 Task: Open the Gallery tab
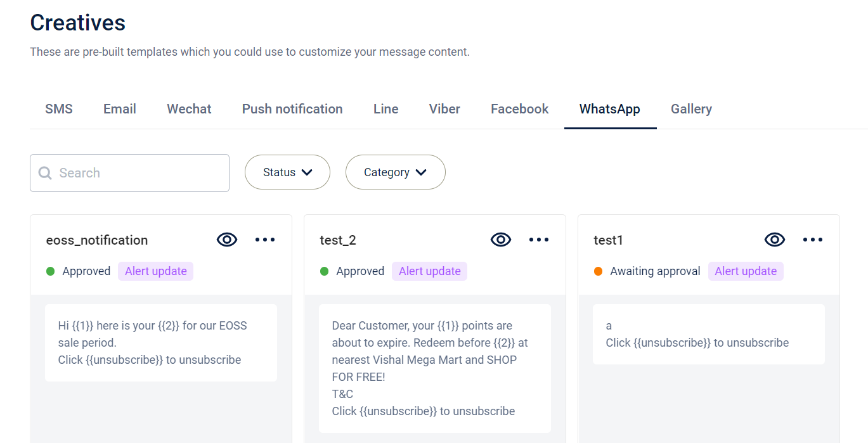coord(691,109)
